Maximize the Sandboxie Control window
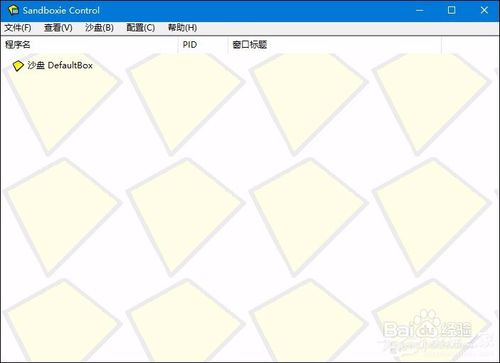Screen dimensions: 500x363 [x=451, y=10]
